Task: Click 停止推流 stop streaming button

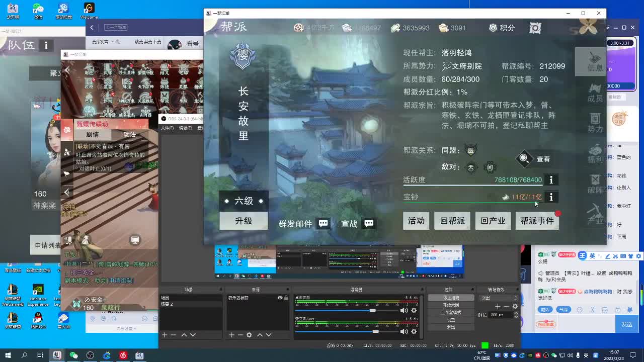Action: pyautogui.click(x=451, y=298)
